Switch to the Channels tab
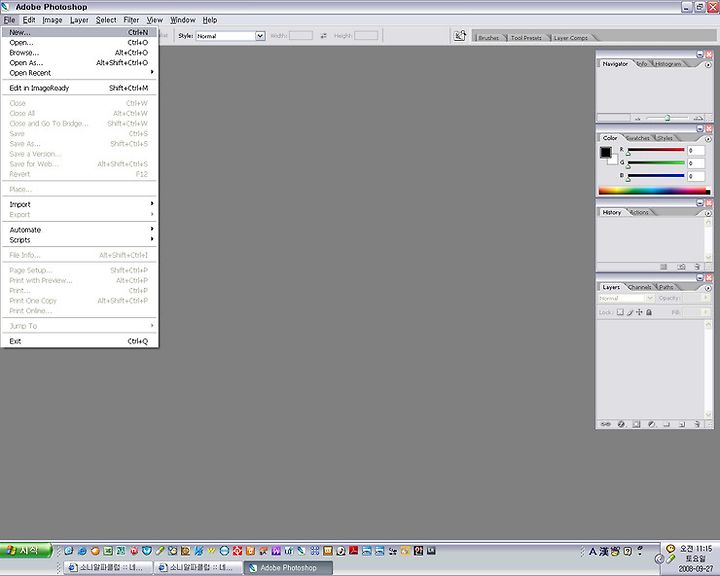 [640, 287]
